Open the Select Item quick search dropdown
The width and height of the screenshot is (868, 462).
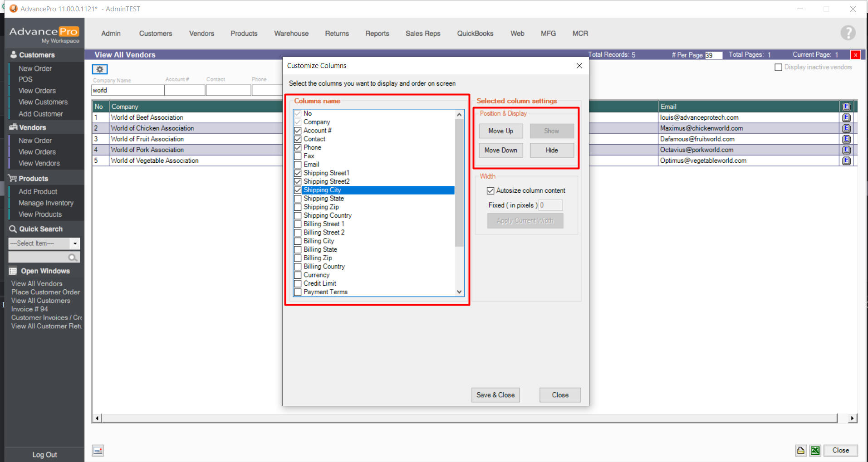point(75,243)
